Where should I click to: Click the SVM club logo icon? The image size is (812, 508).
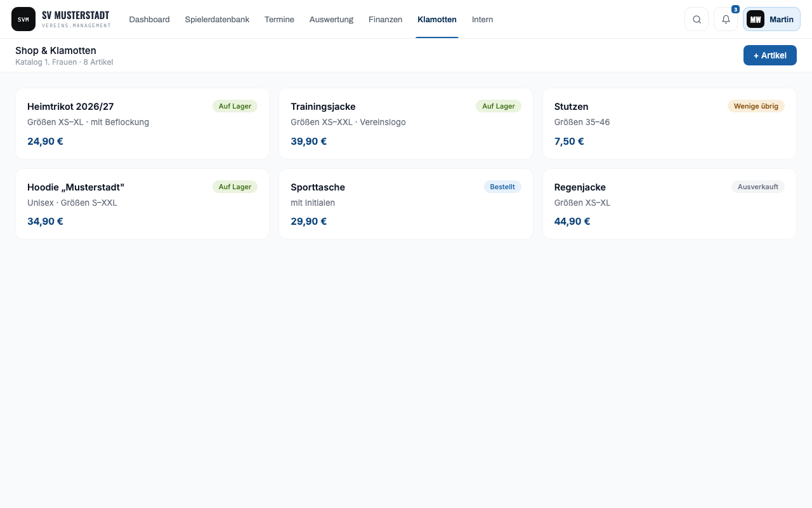click(x=23, y=19)
